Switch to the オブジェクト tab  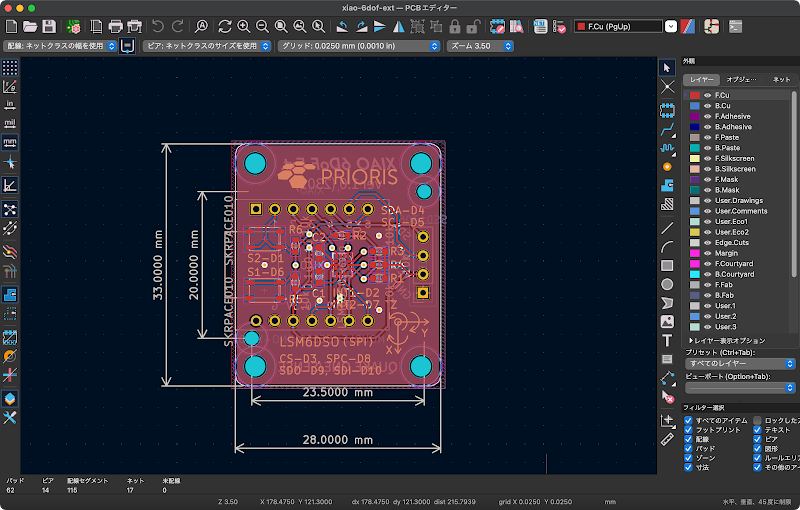(x=741, y=79)
